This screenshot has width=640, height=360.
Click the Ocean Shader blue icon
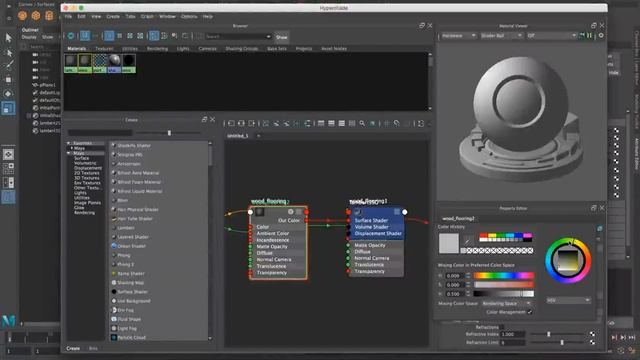coord(114,246)
